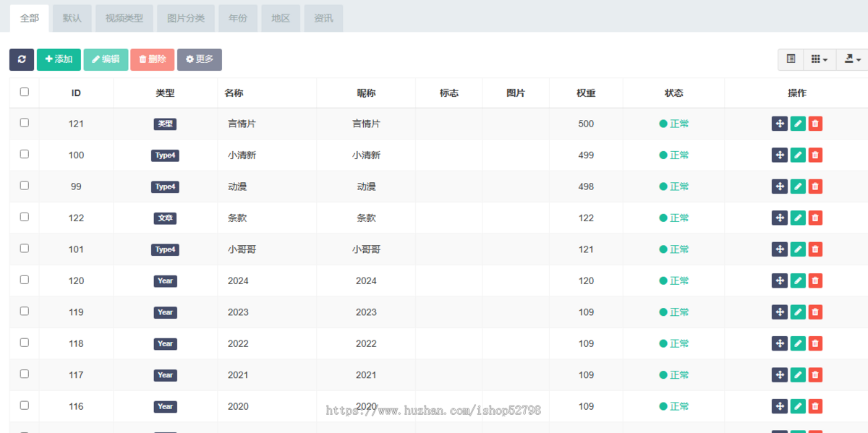
Task: Click the drag-move icon for 小清新 row
Action: coord(780,155)
